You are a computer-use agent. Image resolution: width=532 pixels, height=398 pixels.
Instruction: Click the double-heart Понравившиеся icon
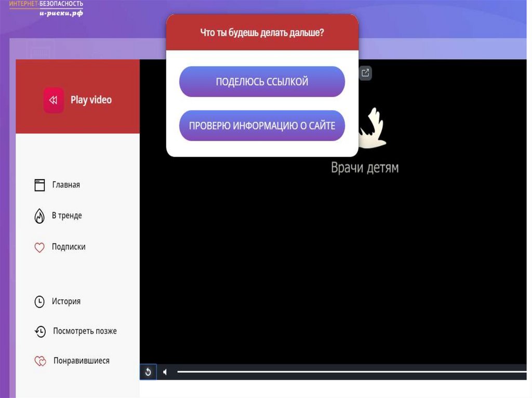40,361
